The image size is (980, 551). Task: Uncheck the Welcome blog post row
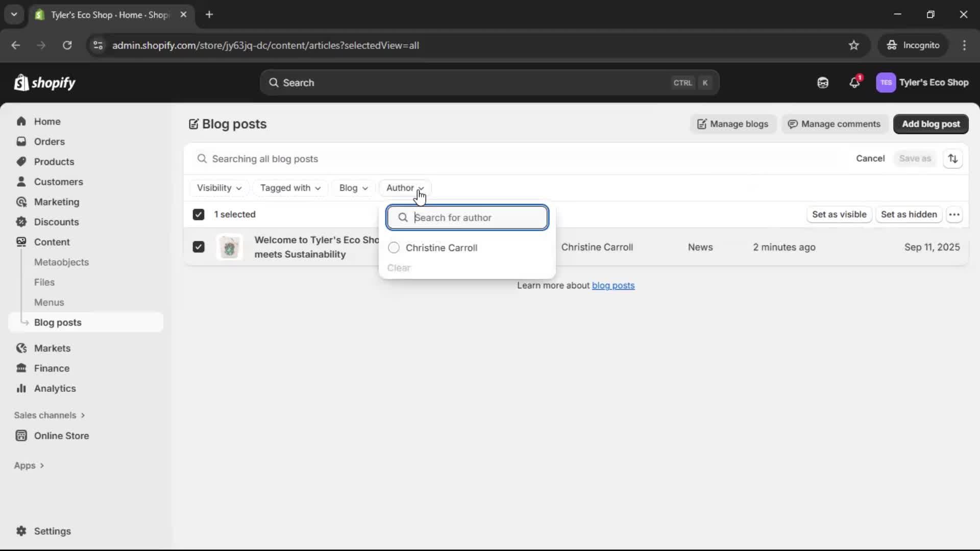pyautogui.click(x=199, y=247)
